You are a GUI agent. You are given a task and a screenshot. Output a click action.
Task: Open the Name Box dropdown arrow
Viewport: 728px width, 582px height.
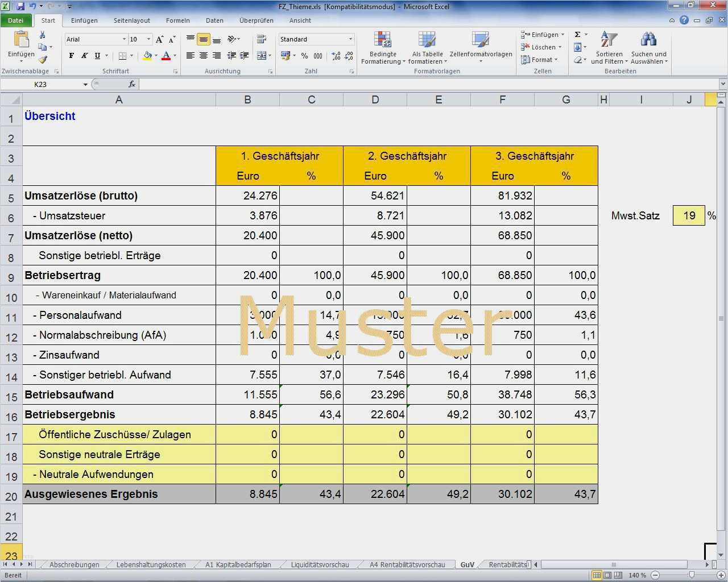pyautogui.click(x=85, y=84)
